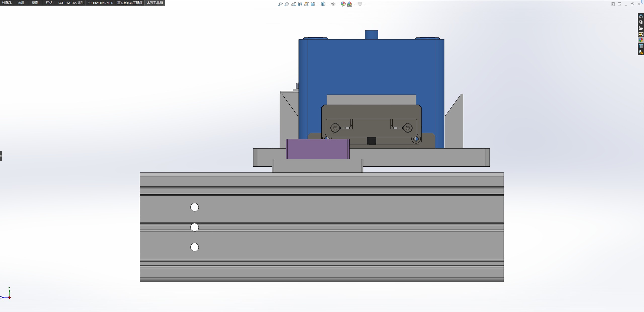
Task: Expand the Display Style dropdown arrow
Action: pyautogui.click(x=328, y=4)
